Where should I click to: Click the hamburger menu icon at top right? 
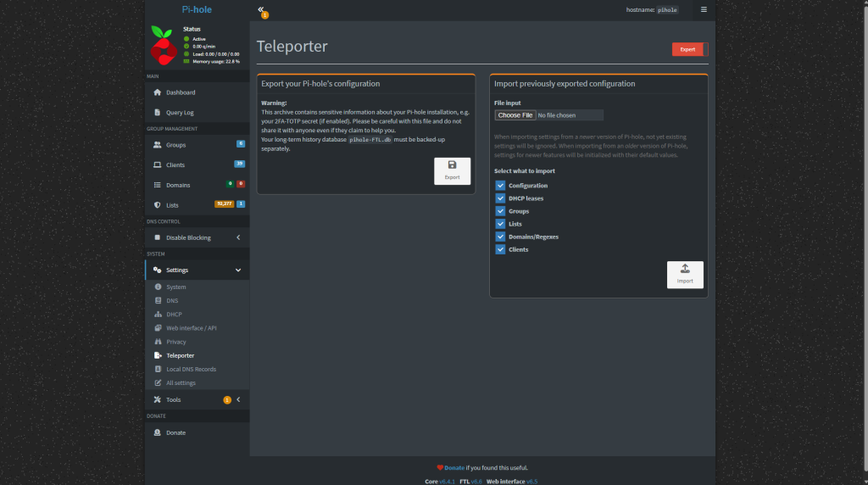point(703,10)
